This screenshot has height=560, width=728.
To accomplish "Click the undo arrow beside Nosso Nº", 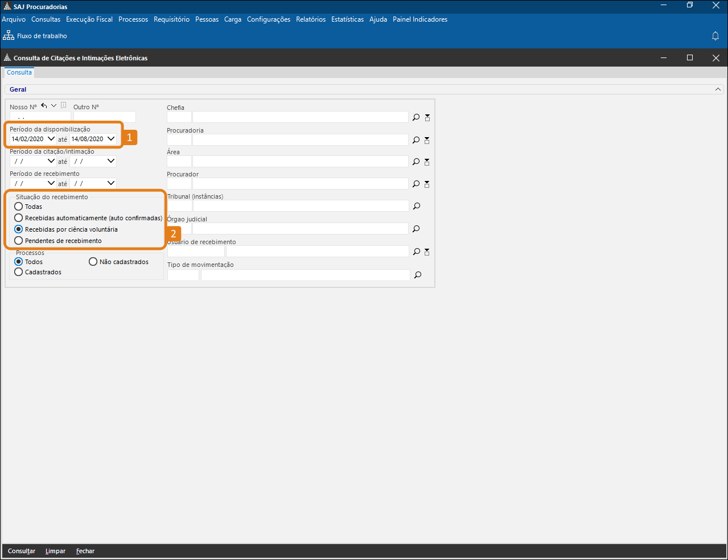I will point(44,106).
